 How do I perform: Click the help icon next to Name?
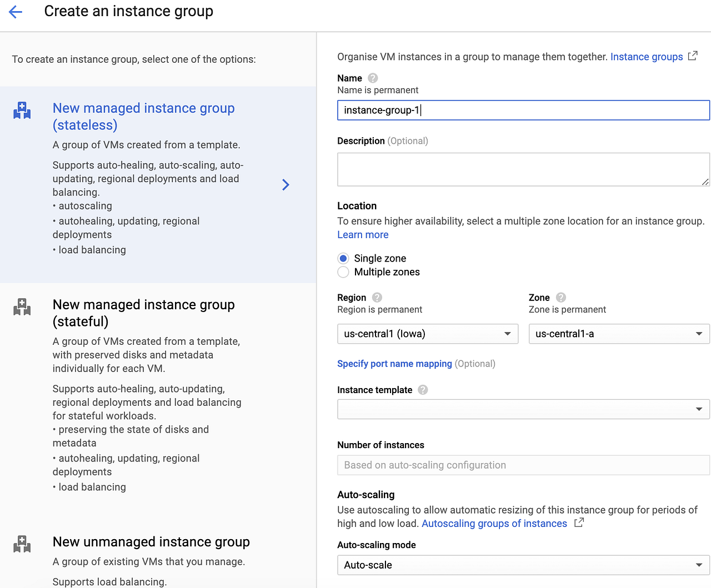click(x=373, y=78)
